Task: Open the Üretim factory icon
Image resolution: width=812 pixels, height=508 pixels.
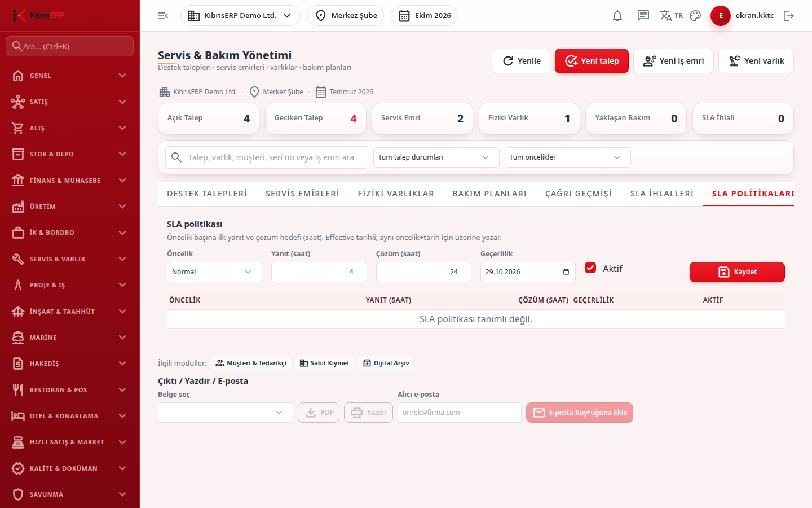Action: pos(18,207)
